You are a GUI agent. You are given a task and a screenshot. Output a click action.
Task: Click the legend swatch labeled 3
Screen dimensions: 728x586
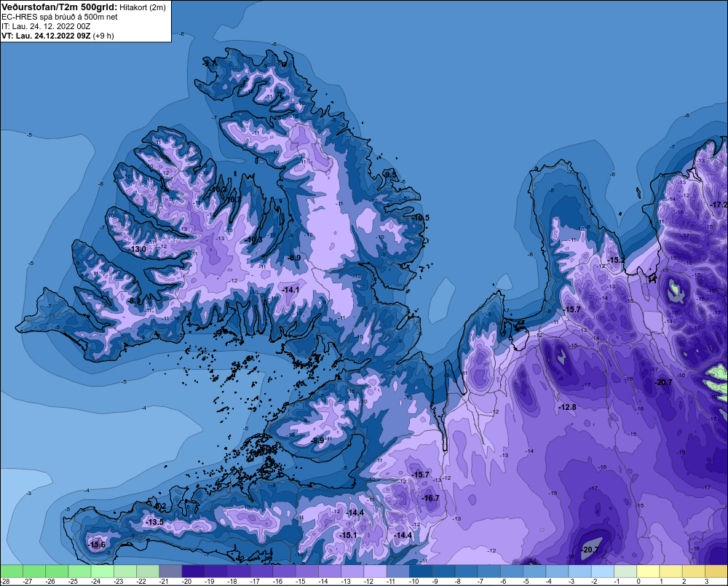point(716,571)
